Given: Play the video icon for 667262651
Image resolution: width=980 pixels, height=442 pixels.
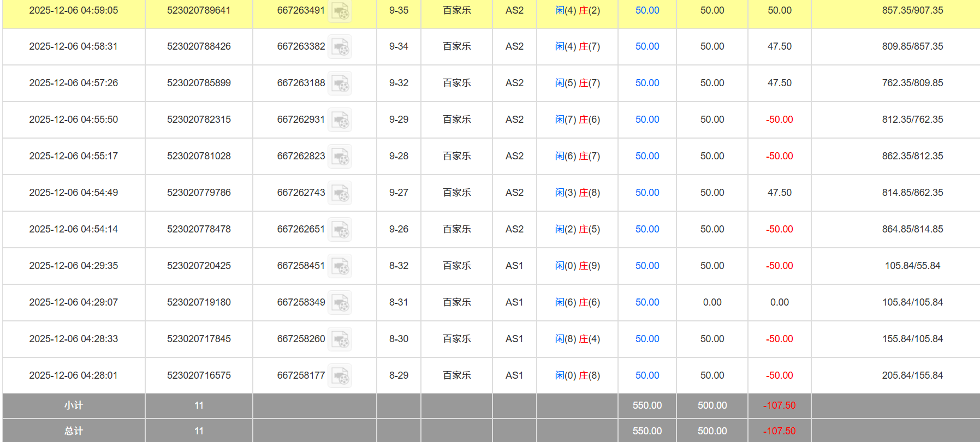Looking at the screenshot, I should pos(340,230).
